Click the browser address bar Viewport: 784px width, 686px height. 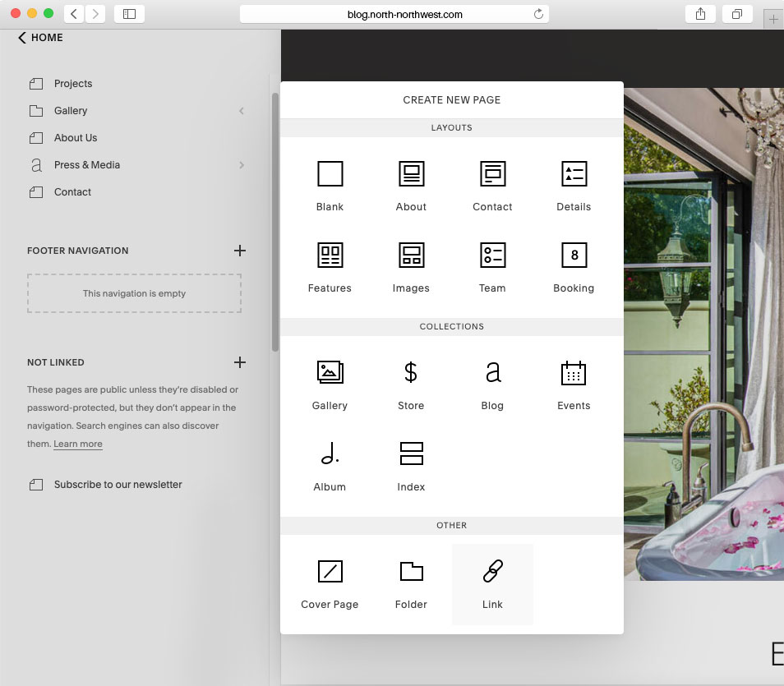tap(394, 14)
